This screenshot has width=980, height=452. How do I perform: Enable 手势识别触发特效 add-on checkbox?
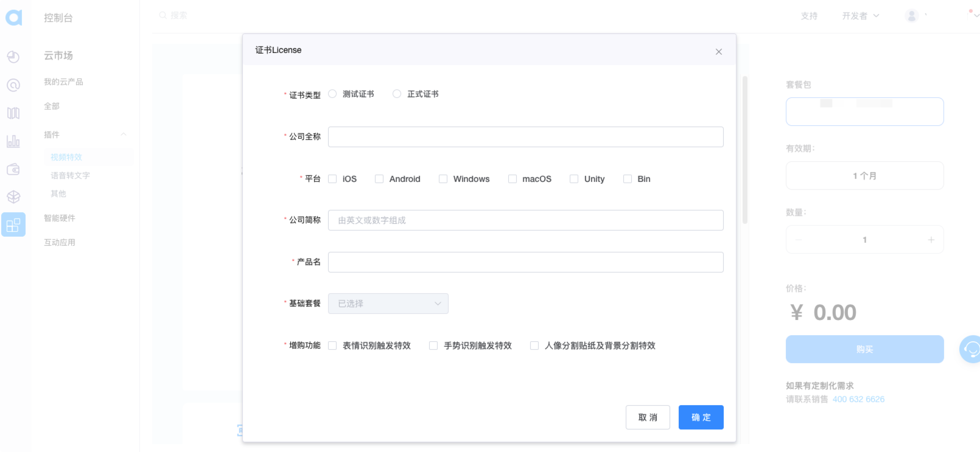pos(433,346)
